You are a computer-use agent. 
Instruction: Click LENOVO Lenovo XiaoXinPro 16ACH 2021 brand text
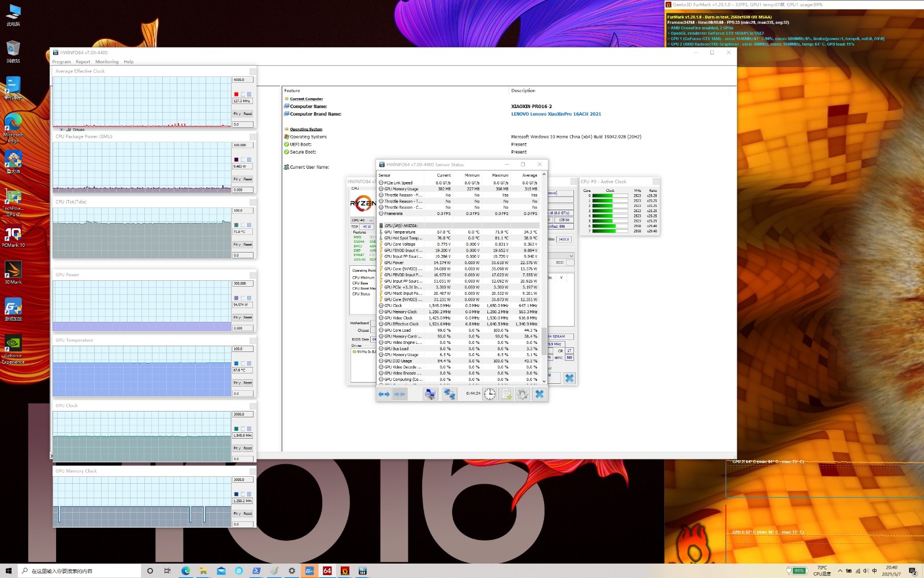coord(556,114)
